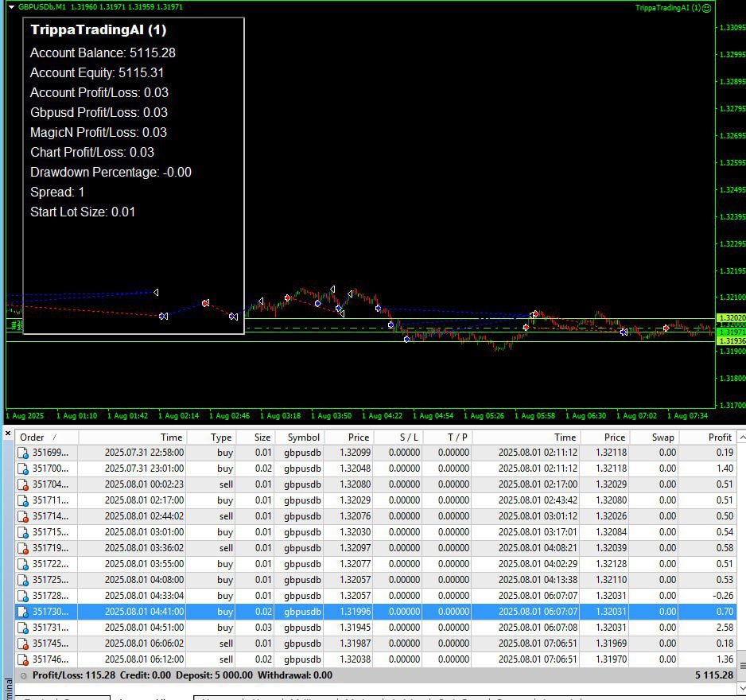Click the history table scroll down arrow
Screen dimensions: 746x700
(x=742, y=688)
